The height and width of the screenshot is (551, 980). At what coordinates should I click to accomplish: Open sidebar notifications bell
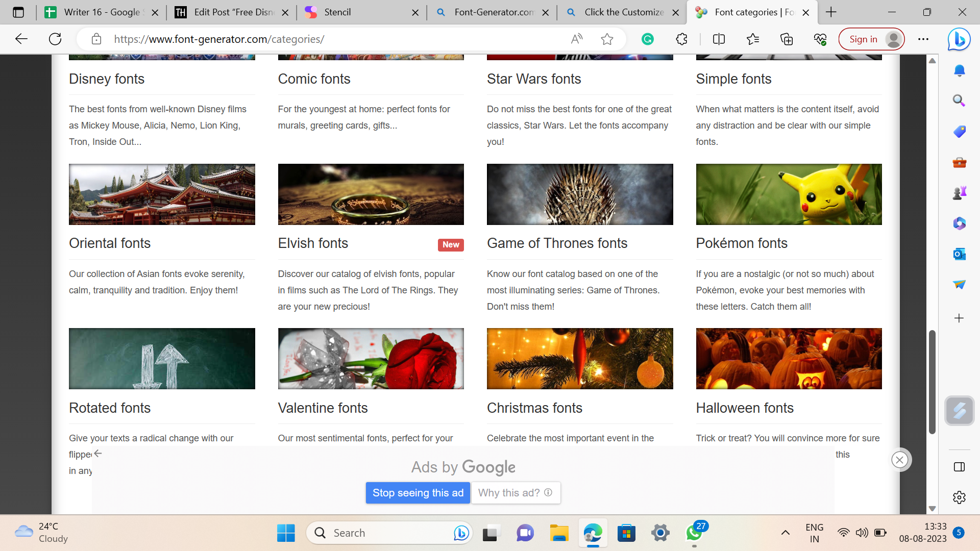click(x=959, y=70)
